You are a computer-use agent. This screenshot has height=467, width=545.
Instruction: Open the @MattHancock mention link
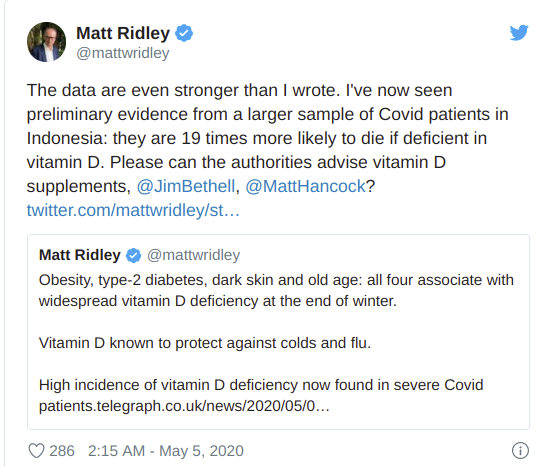(306, 186)
